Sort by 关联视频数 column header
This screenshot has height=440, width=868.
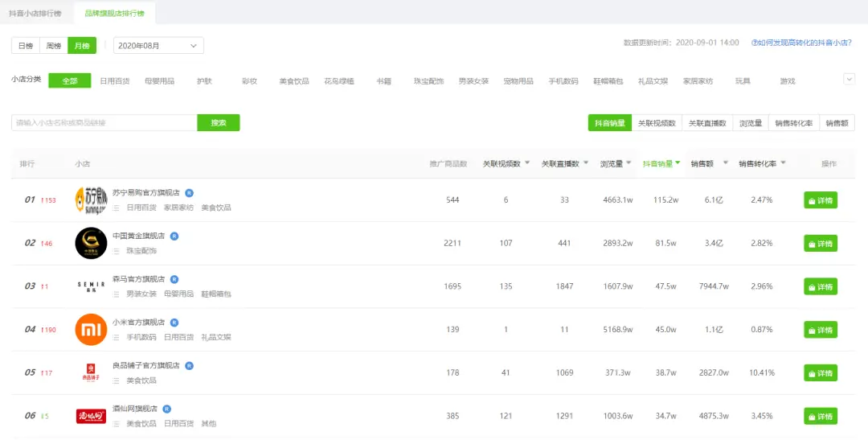tap(506, 164)
